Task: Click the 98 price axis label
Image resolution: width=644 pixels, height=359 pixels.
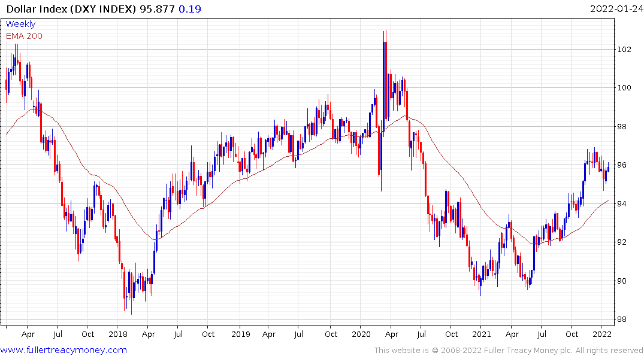Action: click(x=622, y=126)
